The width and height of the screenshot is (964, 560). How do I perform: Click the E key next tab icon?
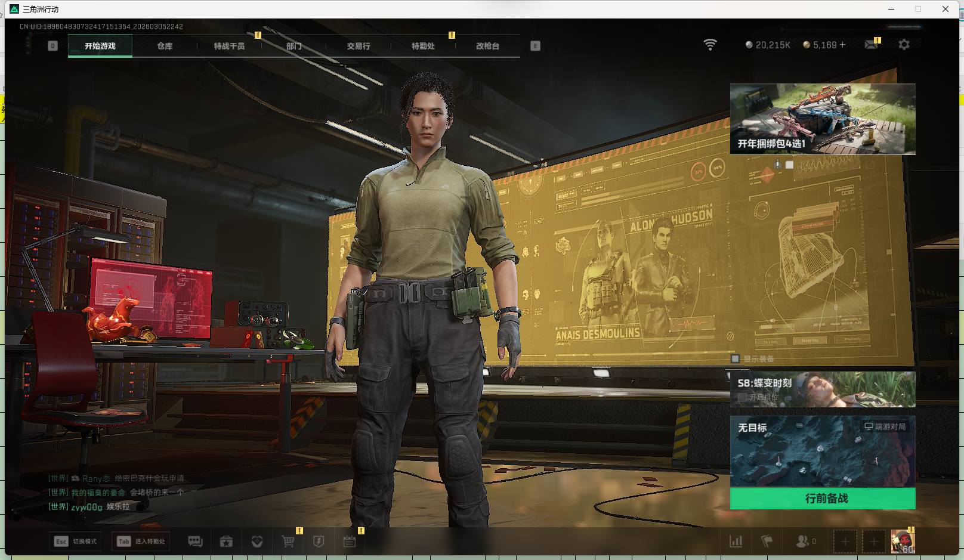click(x=535, y=46)
